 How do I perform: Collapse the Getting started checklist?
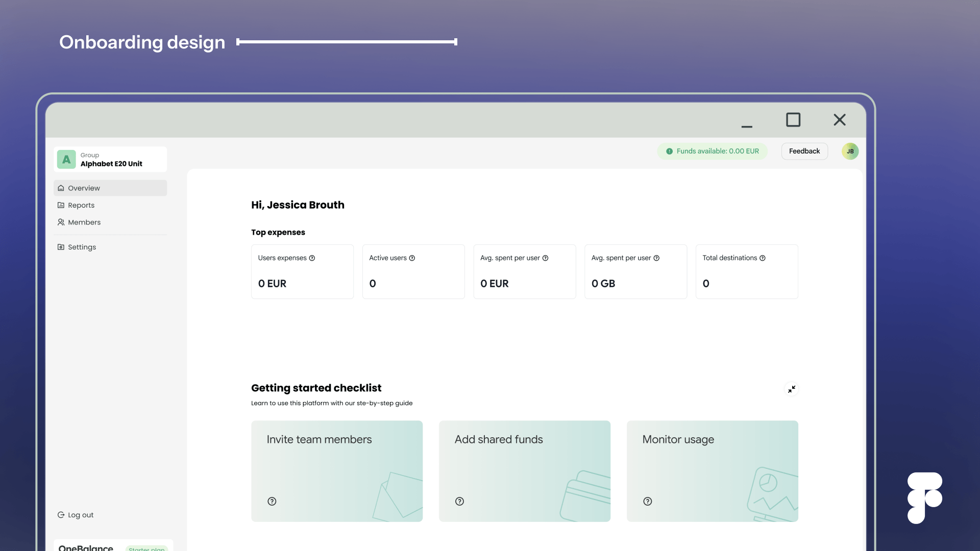point(791,389)
